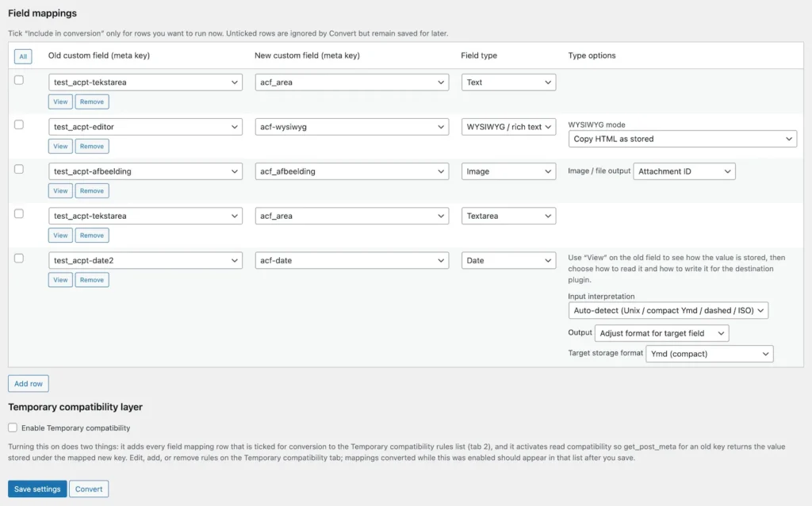Click the New custom field (meta key) header
The width and height of the screenshot is (812, 506).
[x=307, y=56]
